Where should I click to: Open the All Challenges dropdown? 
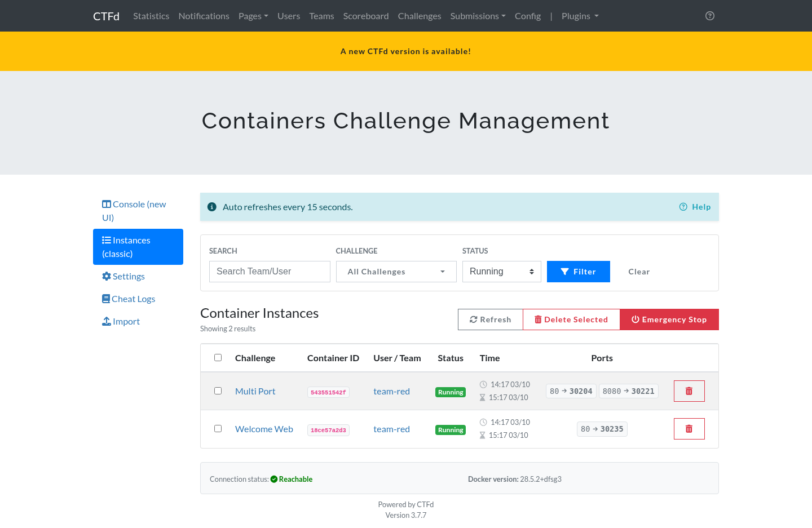click(x=396, y=272)
